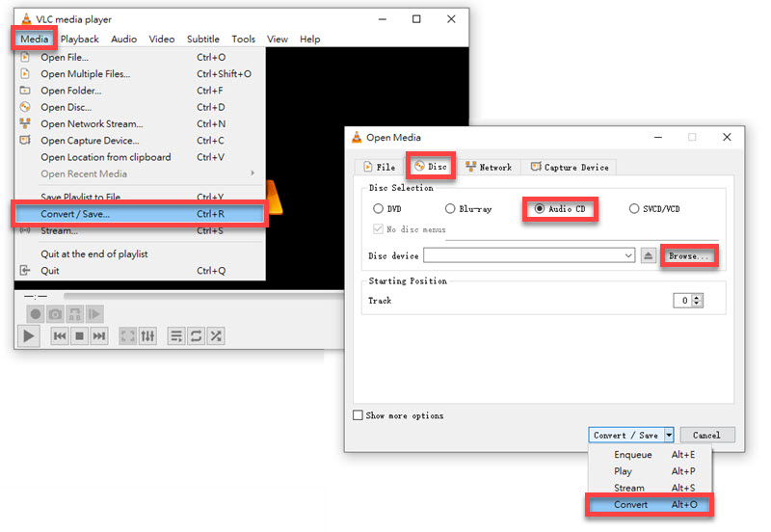Open the extended settings equalizer icon
The height and width of the screenshot is (532, 771).
click(x=147, y=336)
